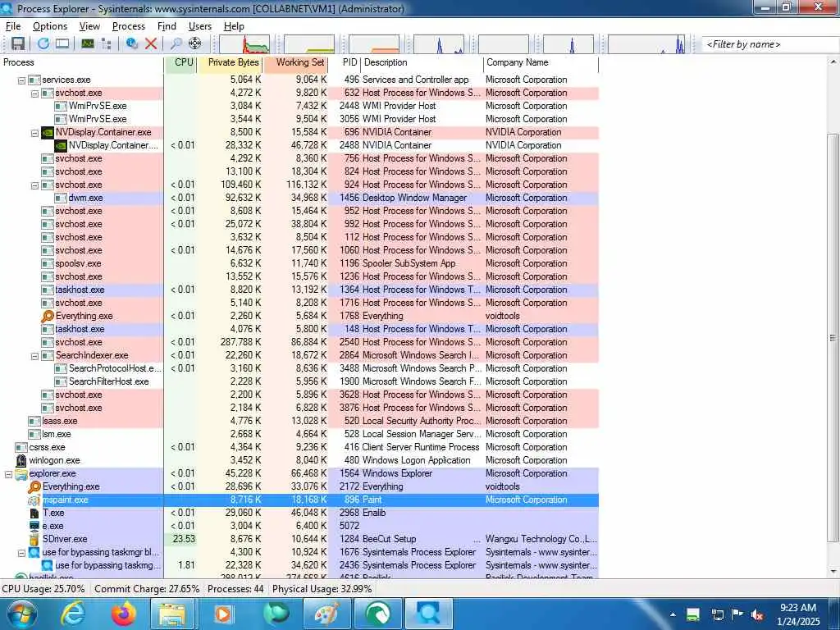
Task: Click the Windows Start orb
Action: pos(22,614)
